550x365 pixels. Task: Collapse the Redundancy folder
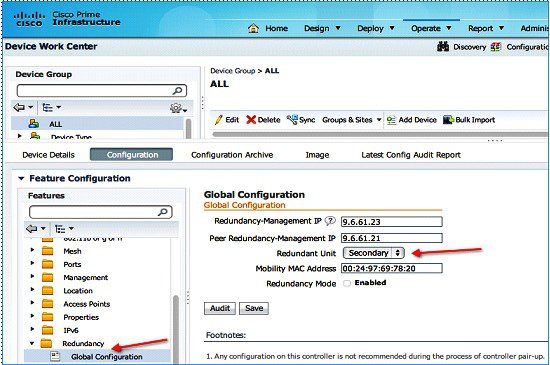(32, 344)
